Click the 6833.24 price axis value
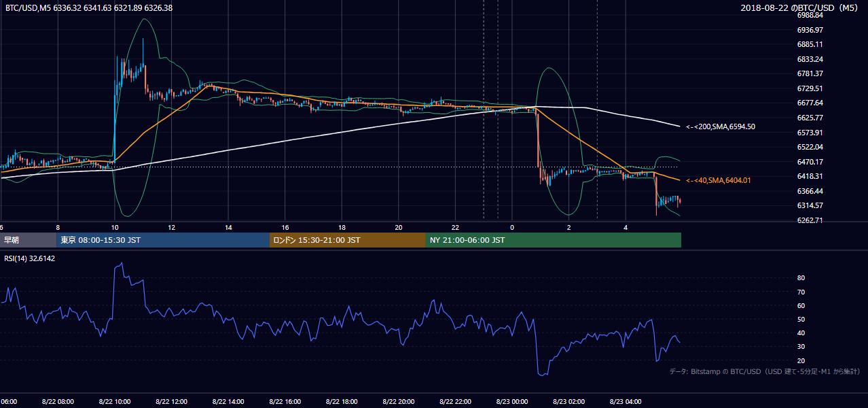 pos(810,59)
